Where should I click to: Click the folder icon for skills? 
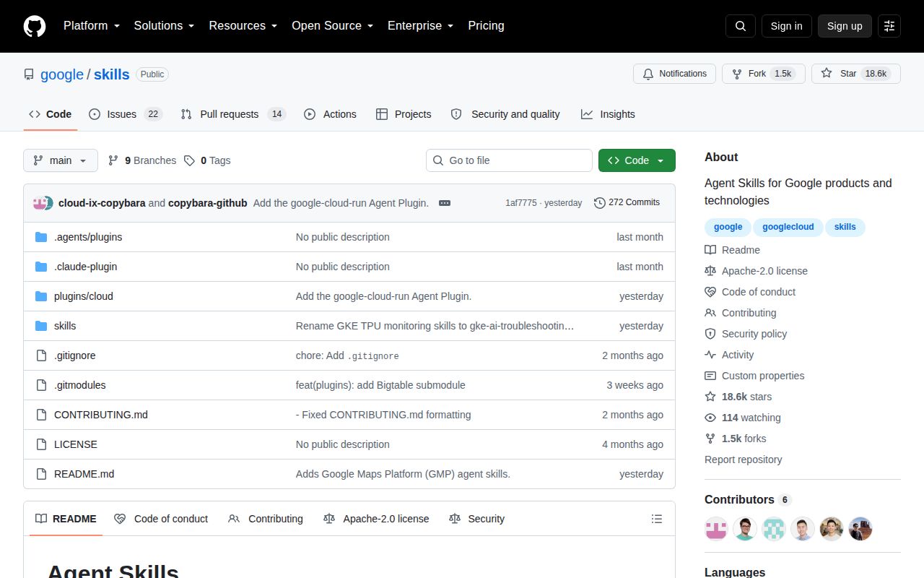click(x=41, y=326)
